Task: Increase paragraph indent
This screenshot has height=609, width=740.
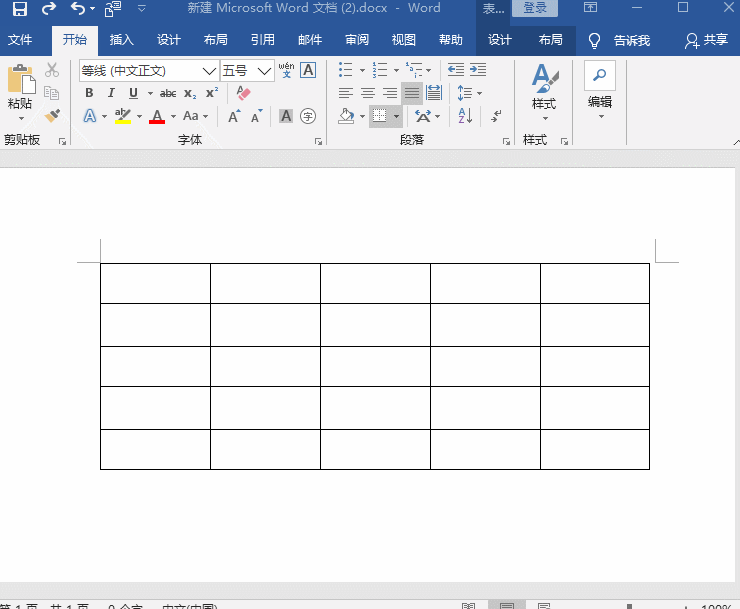Action: [478, 70]
